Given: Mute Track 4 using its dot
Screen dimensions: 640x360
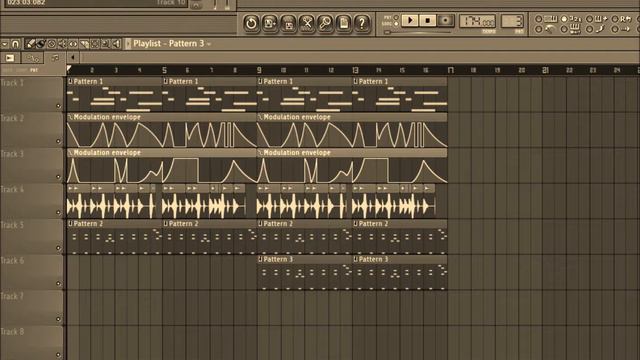Looking at the screenshot, I should 58,213.
